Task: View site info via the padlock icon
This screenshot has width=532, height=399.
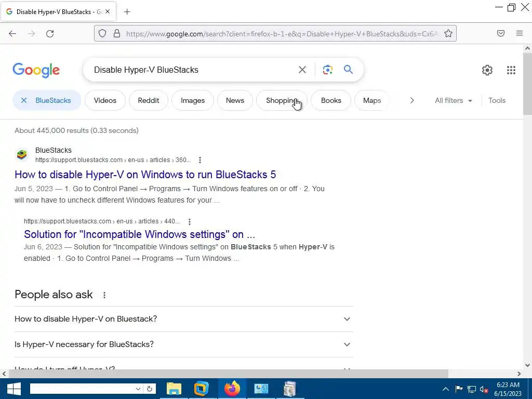Action: pos(117,33)
